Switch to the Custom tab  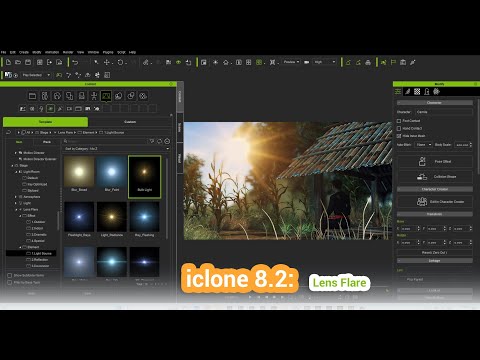click(x=130, y=122)
